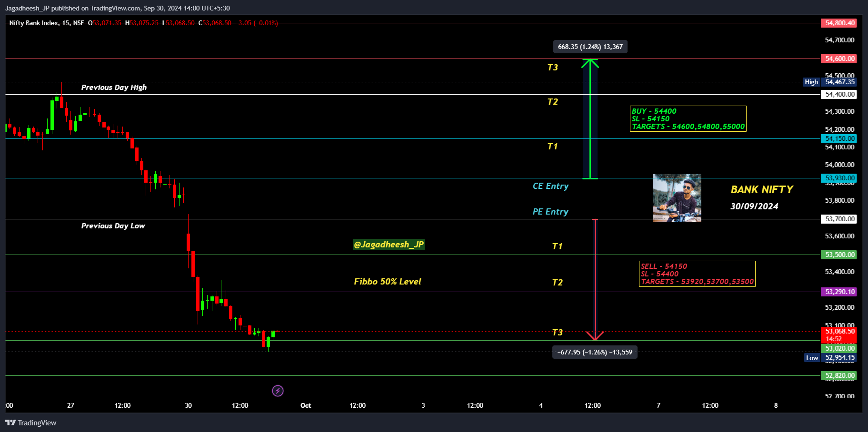Click the 54,700.00 price axis value
The image size is (868, 432).
839,40
